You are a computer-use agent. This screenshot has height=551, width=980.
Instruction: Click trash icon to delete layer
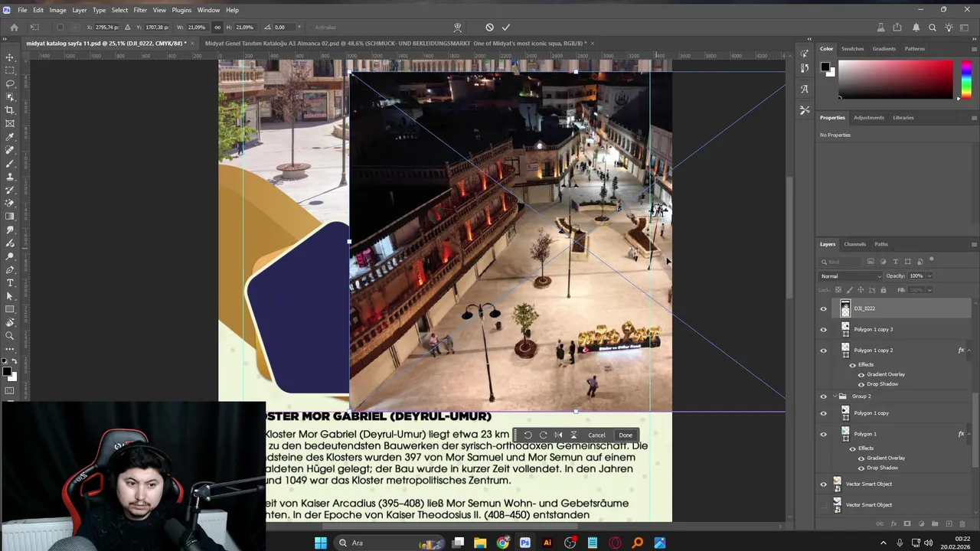coord(963,523)
